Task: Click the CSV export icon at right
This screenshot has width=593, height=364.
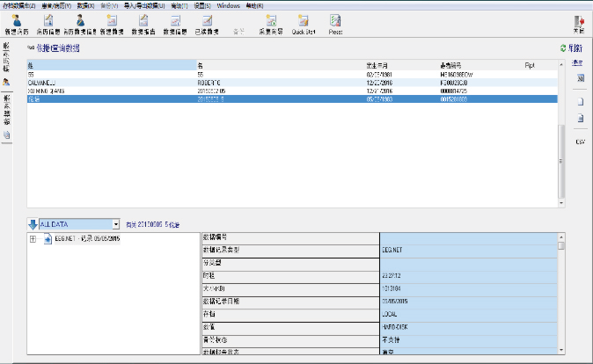Action: 580,142
